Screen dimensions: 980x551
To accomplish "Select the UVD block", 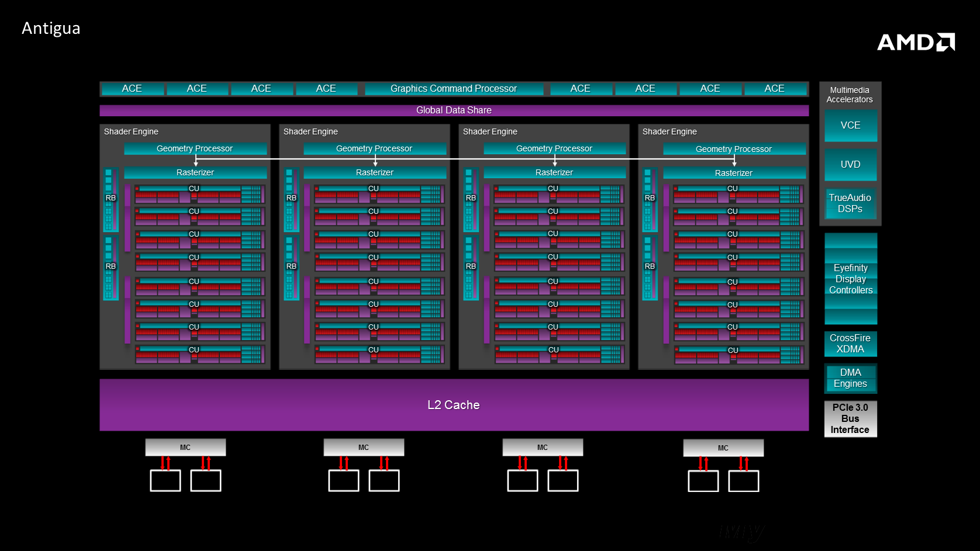I will coord(851,165).
